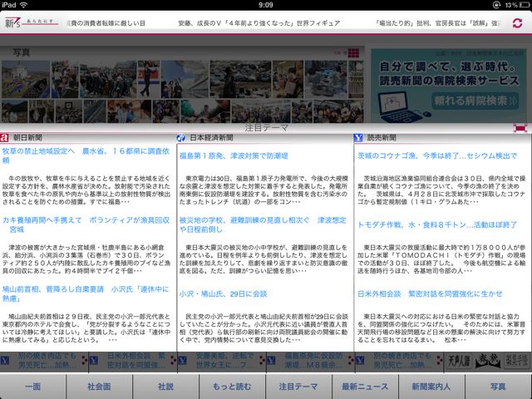Image resolution: width=532 pixels, height=399 pixels.
Task: Tap top ticker headline 安藤、成長のV
Action: pyautogui.click(x=259, y=23)
